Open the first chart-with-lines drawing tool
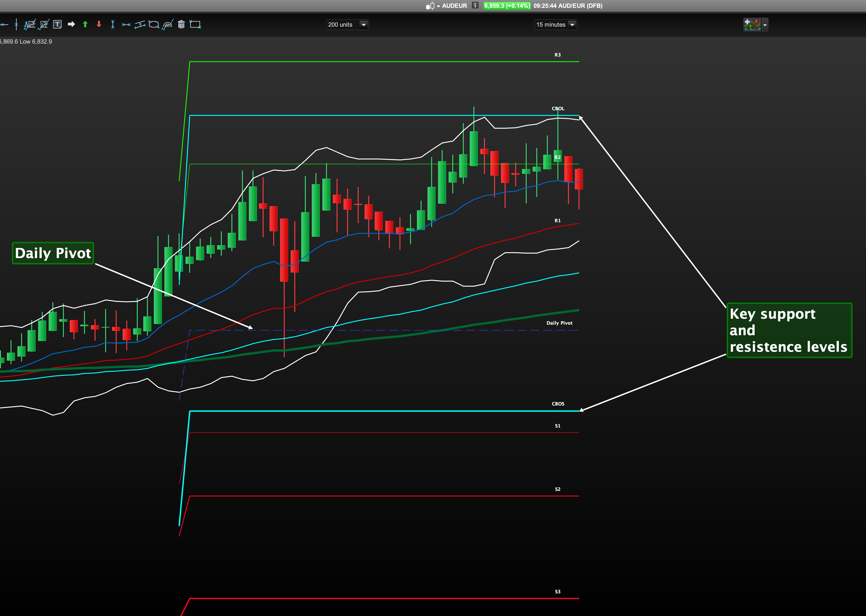866x616 pixels. (x=30, y=25)
